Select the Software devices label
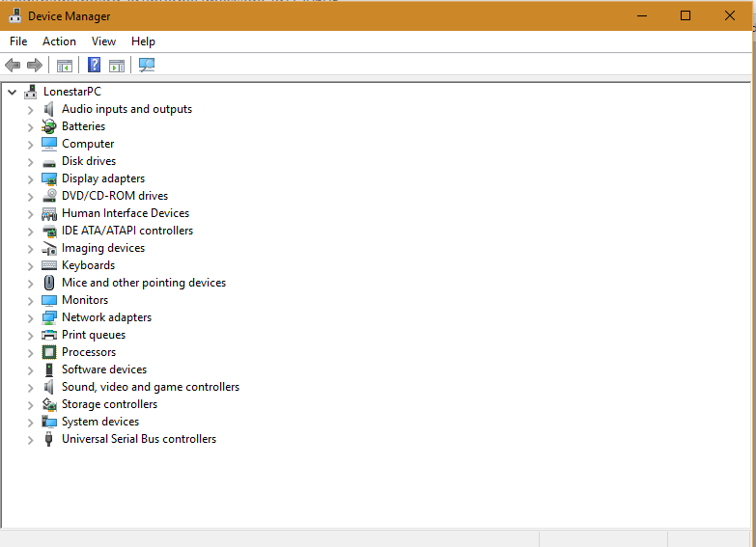The height and width of the screenshot is (547, 756). point(104,369)
